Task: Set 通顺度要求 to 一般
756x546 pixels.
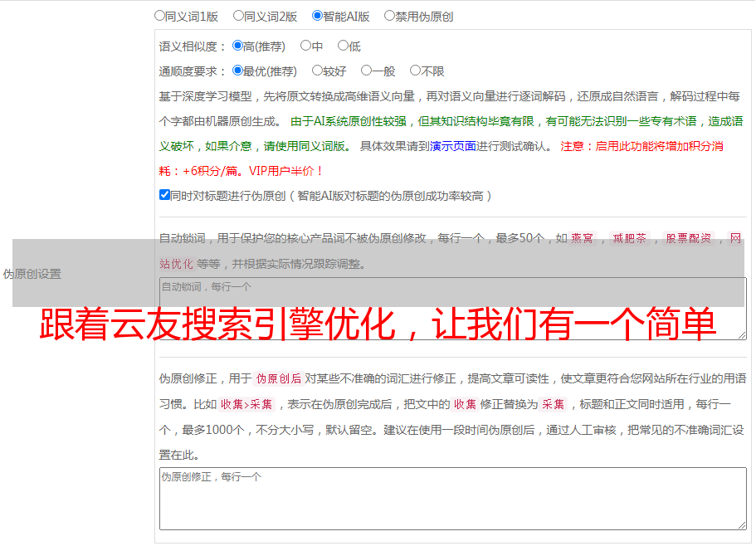Action: pyautogui.click(x=366, y=71)
